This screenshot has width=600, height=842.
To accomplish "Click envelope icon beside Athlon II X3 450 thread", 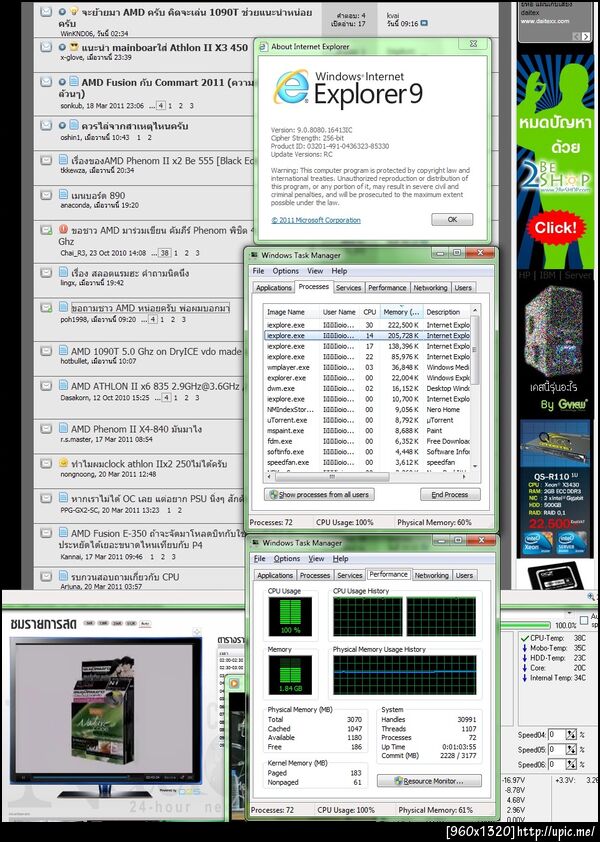I will tap(46, 47).
